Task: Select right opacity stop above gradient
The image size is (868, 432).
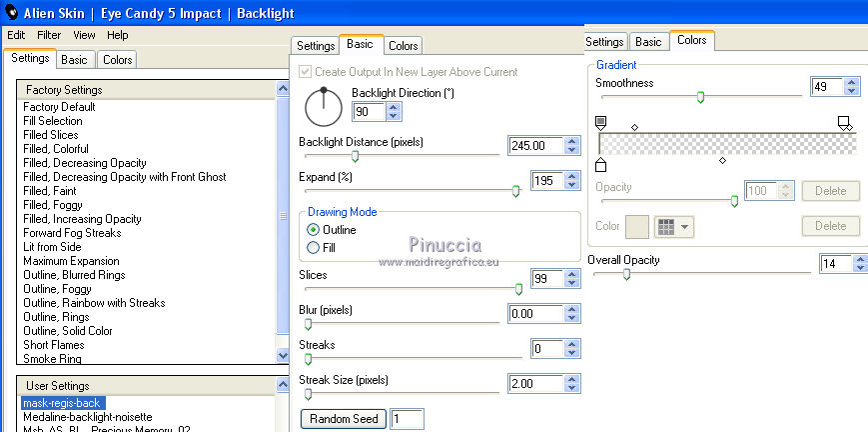Action: click(x=844, y=123)
